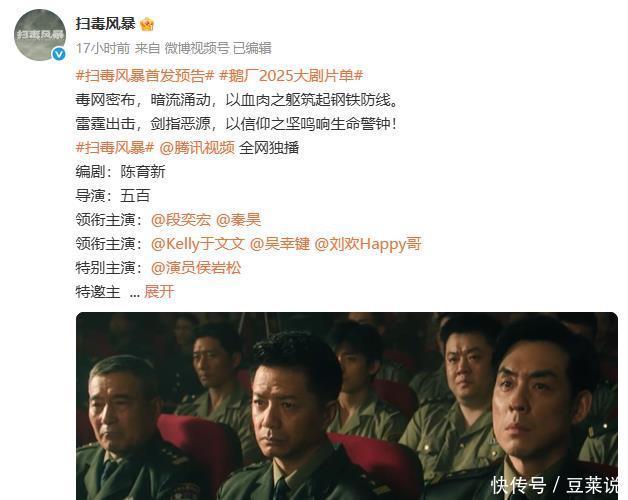
Task: Open the standalone #扫毒风暴# hashtag
Action: [x=115, y=148]
